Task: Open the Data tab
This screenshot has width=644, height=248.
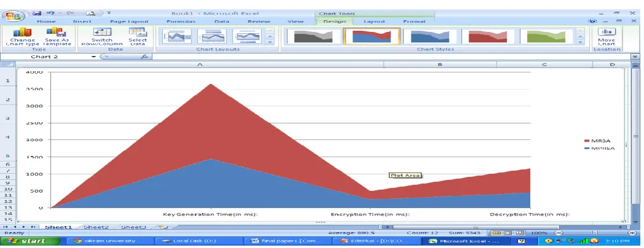Action: 222,21
